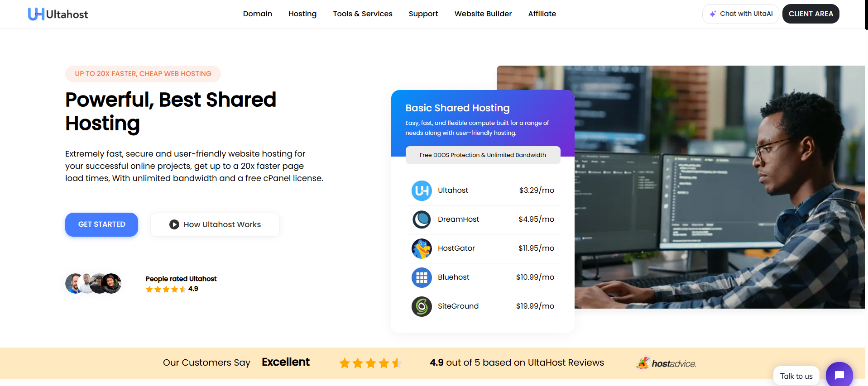Click the UP TO 20X FASTER tag
Image resolution: width=868 pixels, height=386 pixels.
coord(143,74)
